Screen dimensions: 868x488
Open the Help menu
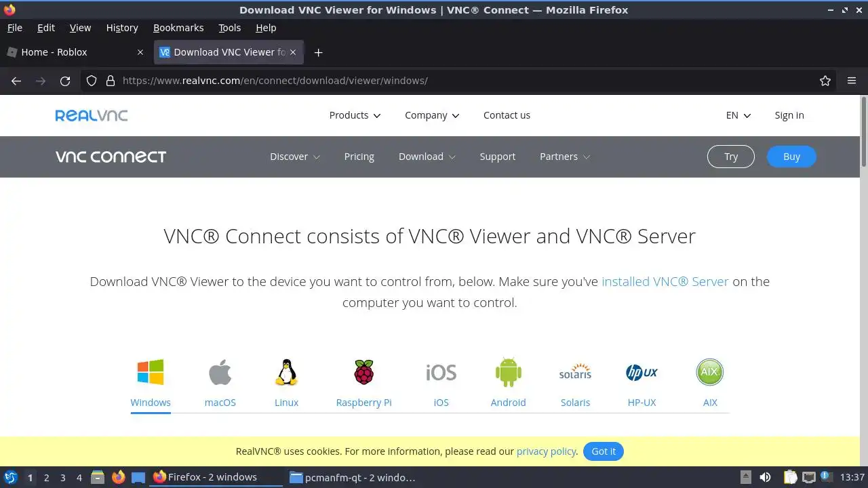coord(266,28)
